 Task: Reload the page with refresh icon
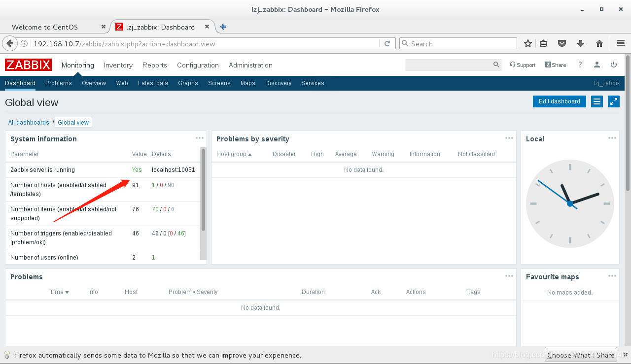coord(387,43)
